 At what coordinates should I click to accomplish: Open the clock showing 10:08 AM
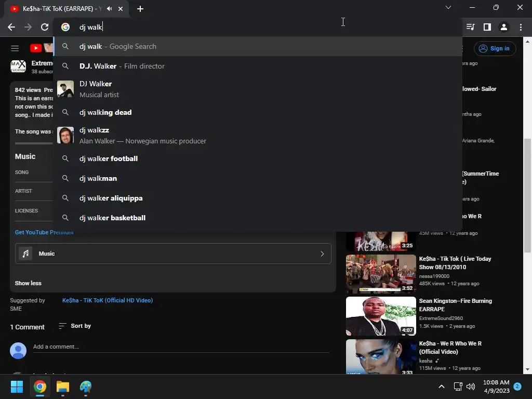pyautogui.click(x=496, y=387)
